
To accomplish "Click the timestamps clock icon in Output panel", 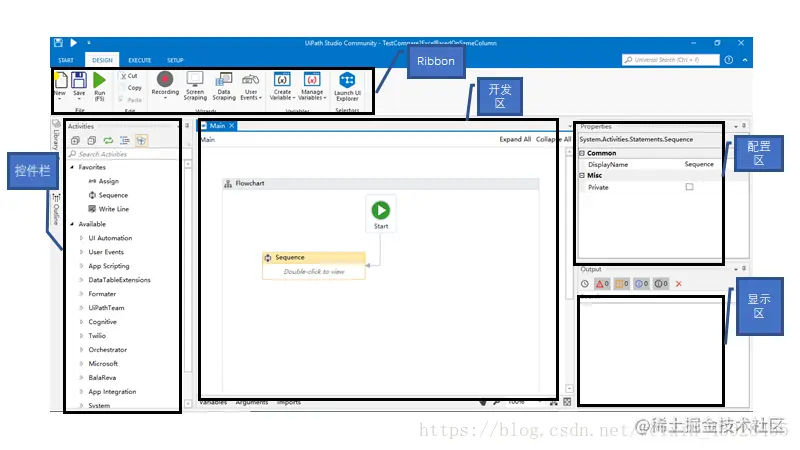I will (585, 284).
